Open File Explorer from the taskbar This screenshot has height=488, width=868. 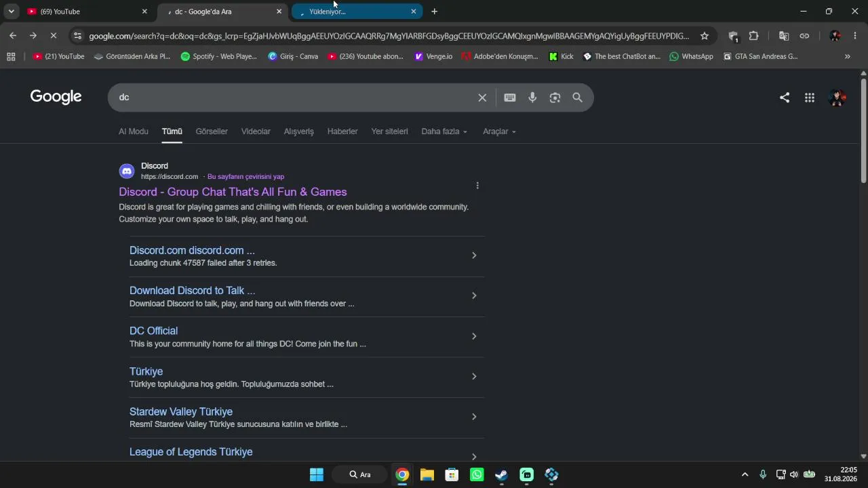click(x=427, y=474)
